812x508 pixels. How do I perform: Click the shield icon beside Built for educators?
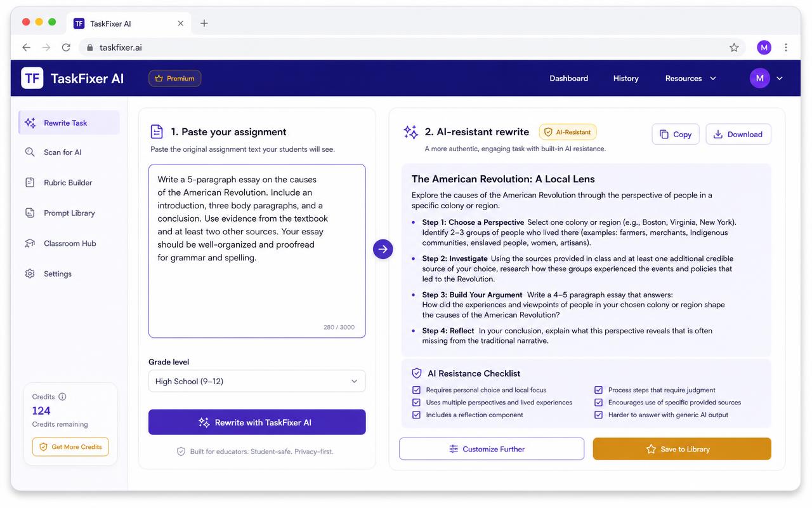[181, 451]
